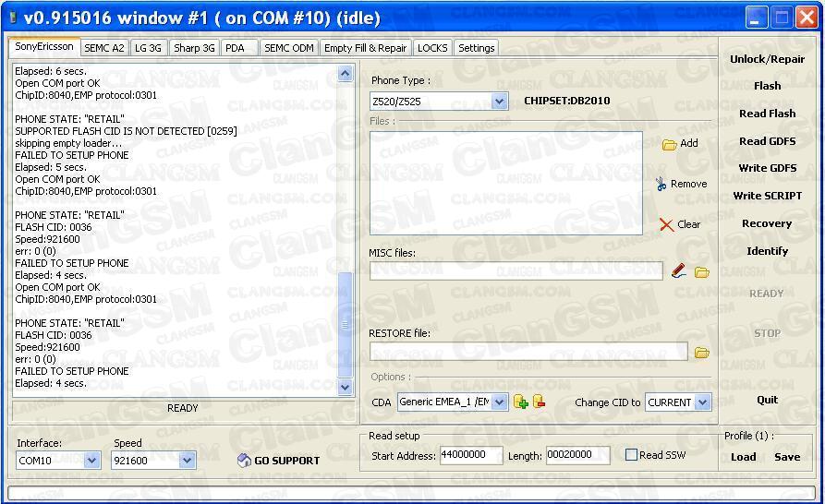The image size is (825, 504).
Task: Open MISC files folder browse icon
Action: pyautogui.click(x=702, y=272)
